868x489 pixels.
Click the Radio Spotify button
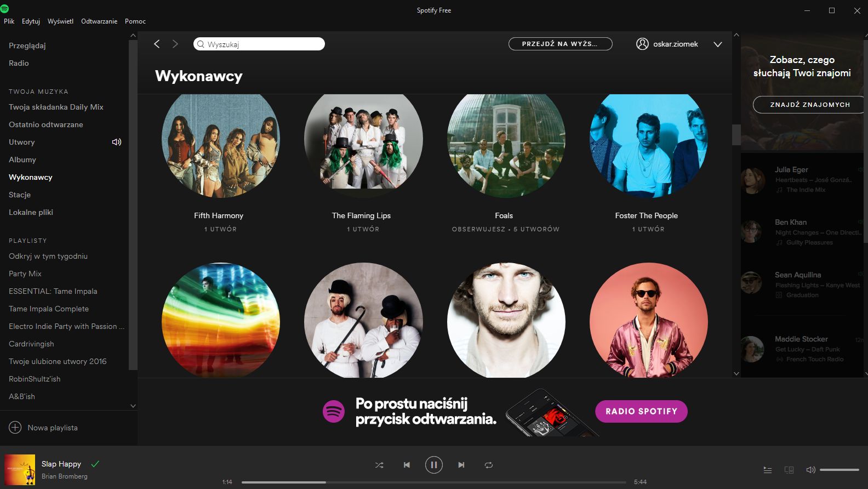(641, 411)
